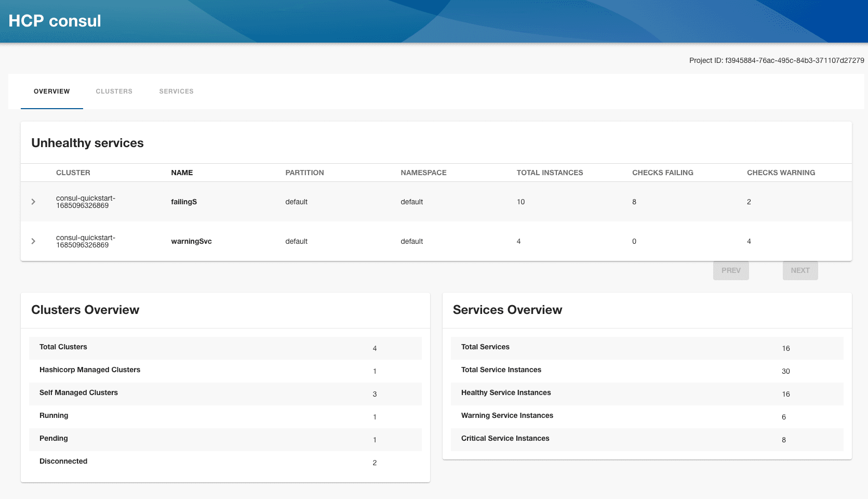868x499 pixels.
Task: Select the failingS service name
Action: click(184, 202)
